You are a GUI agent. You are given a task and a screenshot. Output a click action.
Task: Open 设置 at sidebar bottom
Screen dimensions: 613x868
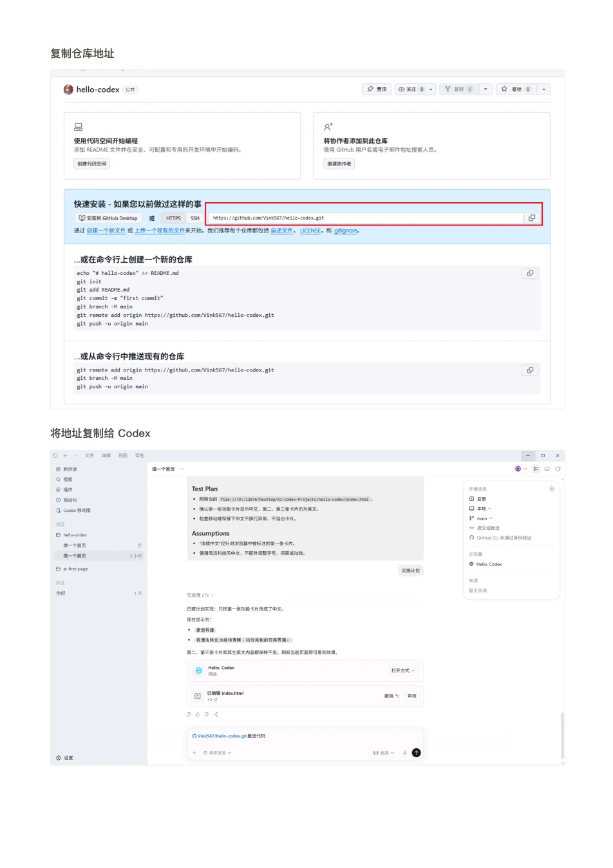click(64, 758)
